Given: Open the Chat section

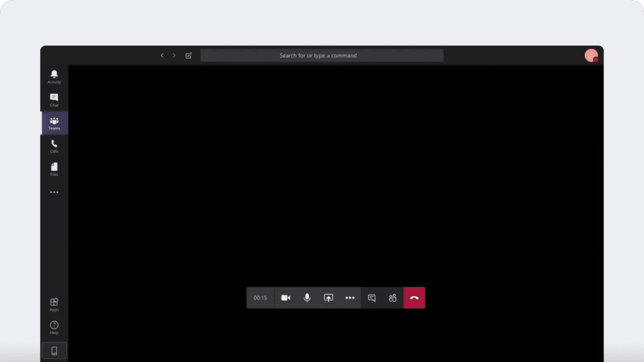Looking at the screenshot, I should [54, 99].
